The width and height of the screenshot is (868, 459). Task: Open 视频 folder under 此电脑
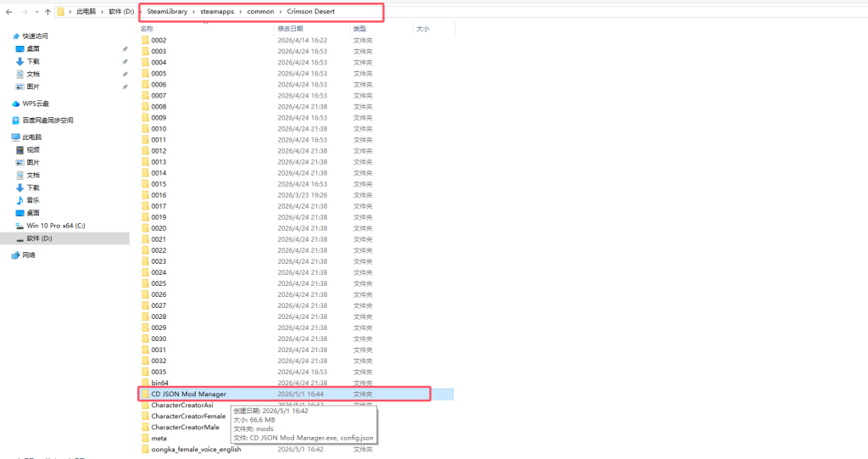point(33,149)
